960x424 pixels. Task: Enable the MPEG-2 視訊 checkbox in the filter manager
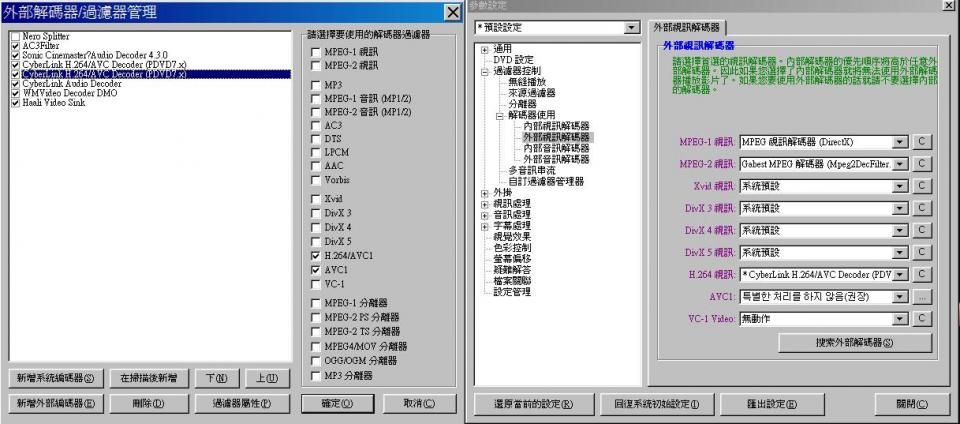click(315, 65)
